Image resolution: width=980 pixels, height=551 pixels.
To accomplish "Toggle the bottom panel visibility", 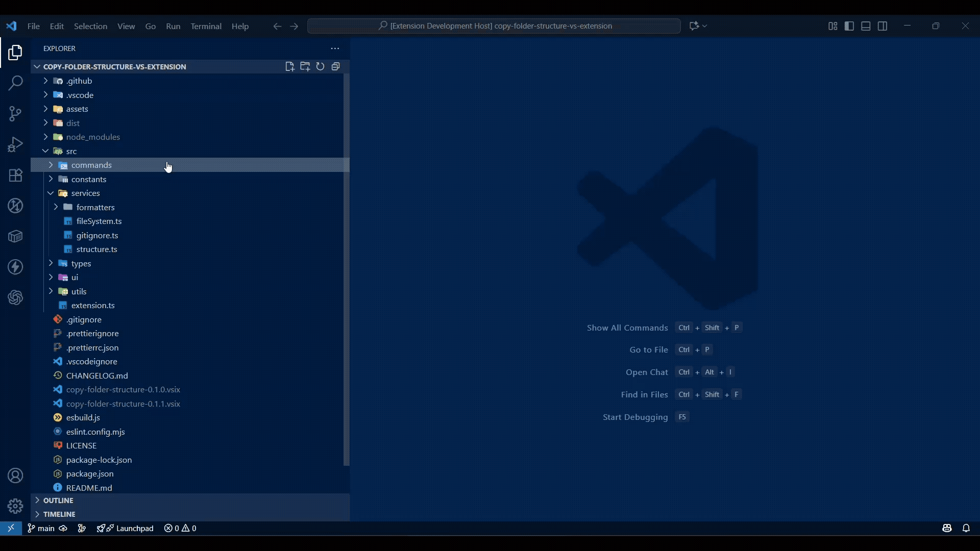I will coord(866,26).
